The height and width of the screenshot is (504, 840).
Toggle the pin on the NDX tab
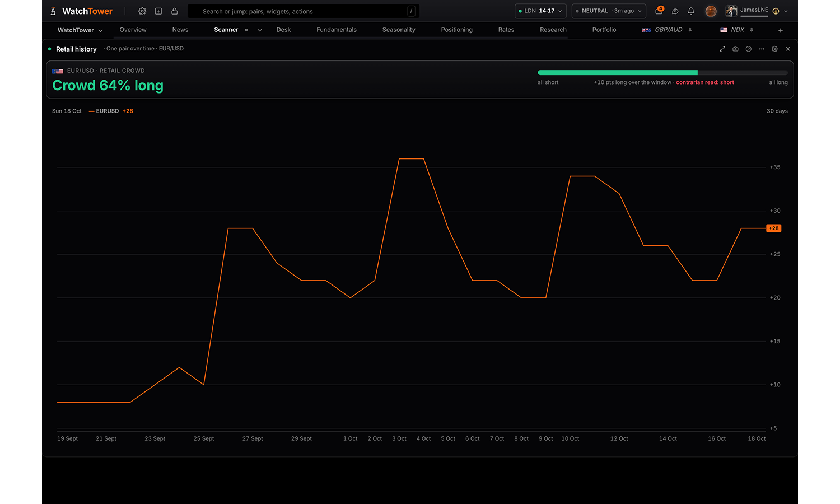(x=752, y=30)
